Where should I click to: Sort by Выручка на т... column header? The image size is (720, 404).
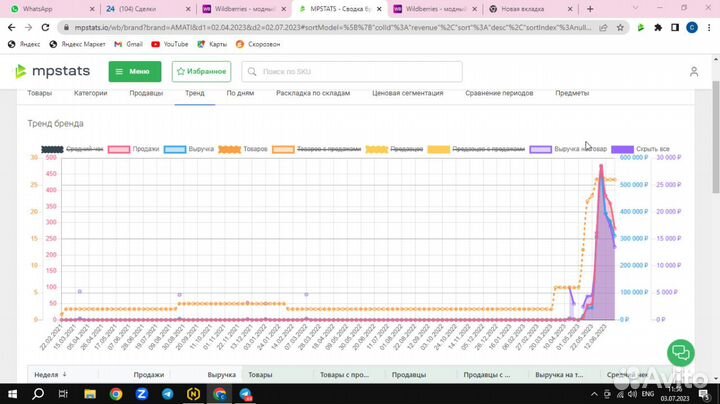tap(559, 375)
